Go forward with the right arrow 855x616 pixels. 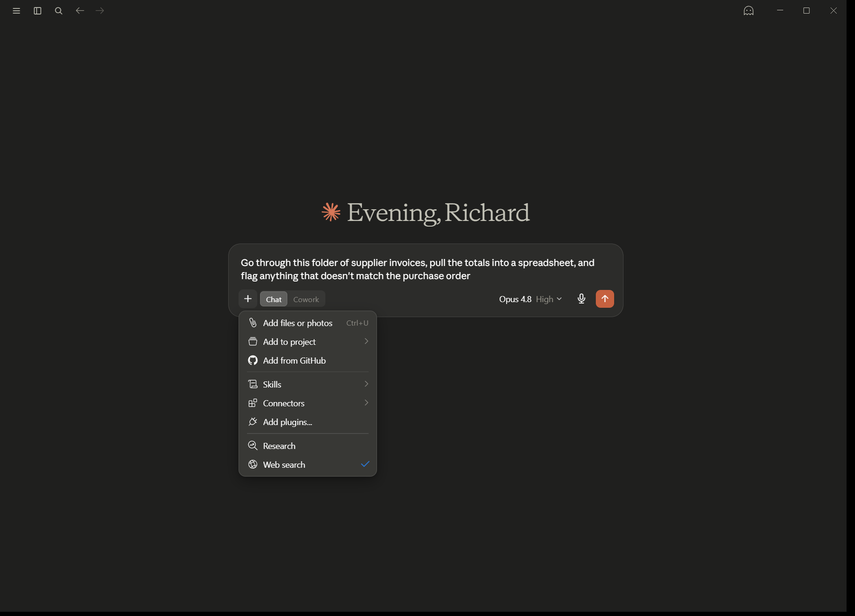(100, 10)
